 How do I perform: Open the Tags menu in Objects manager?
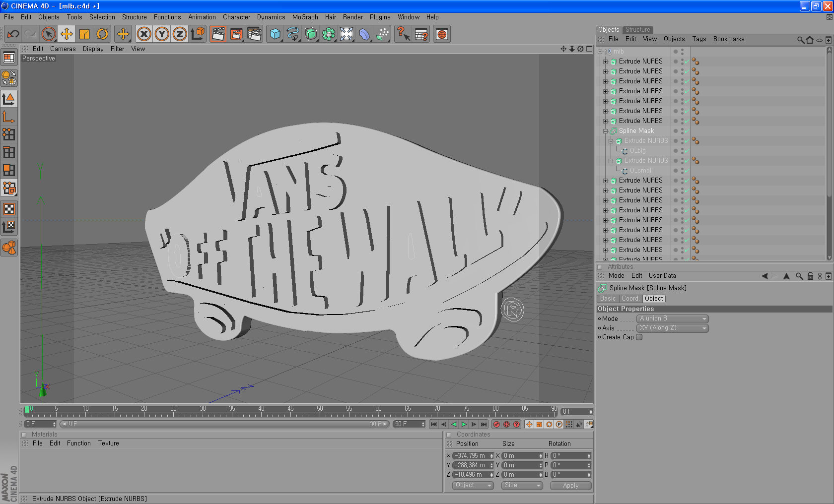[699, 39]
